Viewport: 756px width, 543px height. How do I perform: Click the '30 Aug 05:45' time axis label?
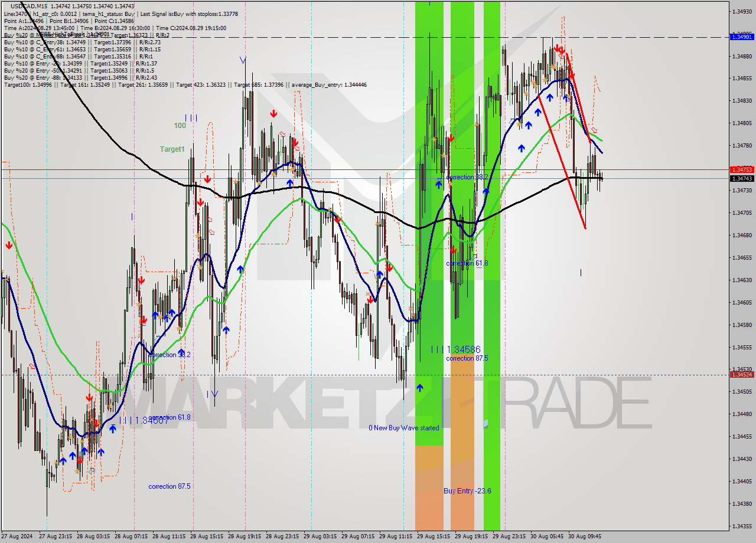tap(547, 537)
